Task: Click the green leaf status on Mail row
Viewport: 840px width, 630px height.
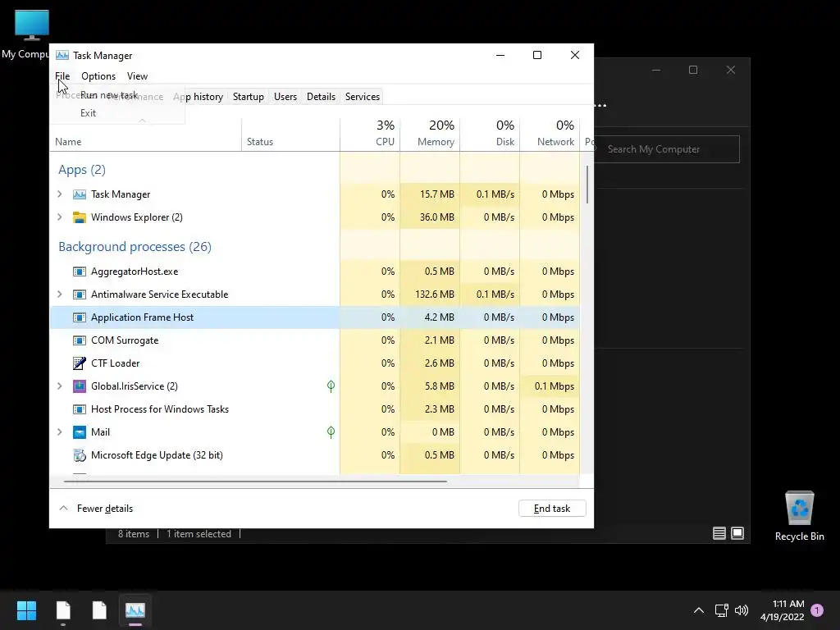Action: [331, 432]
